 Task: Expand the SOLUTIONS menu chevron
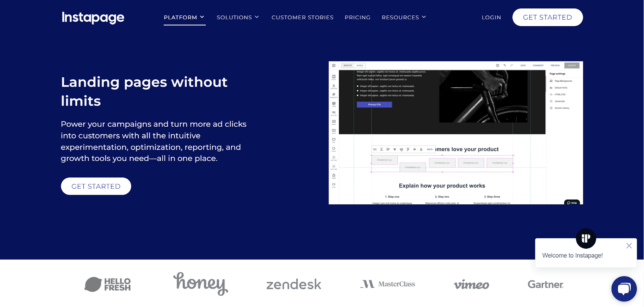pyautogui.click(x=257, y=17)
